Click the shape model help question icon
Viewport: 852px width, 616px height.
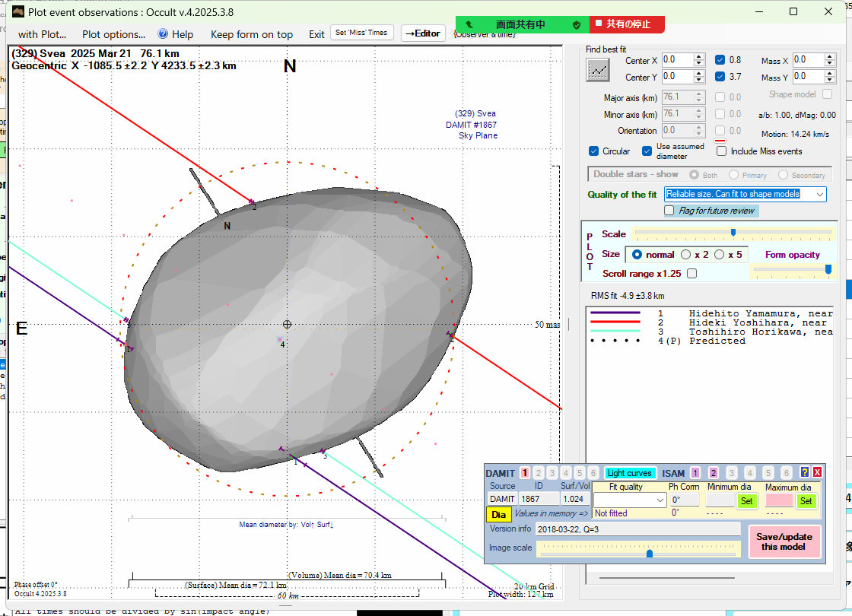[805, 473]
